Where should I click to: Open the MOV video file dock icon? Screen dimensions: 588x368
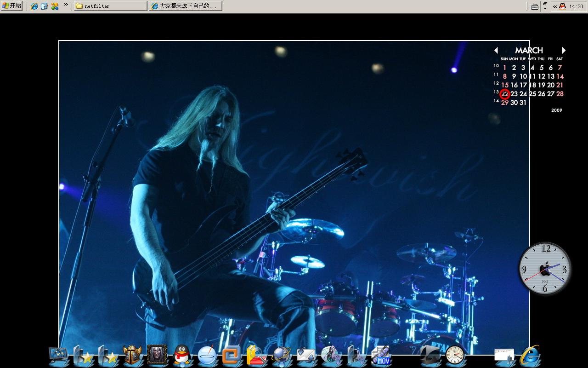point(380,356)
